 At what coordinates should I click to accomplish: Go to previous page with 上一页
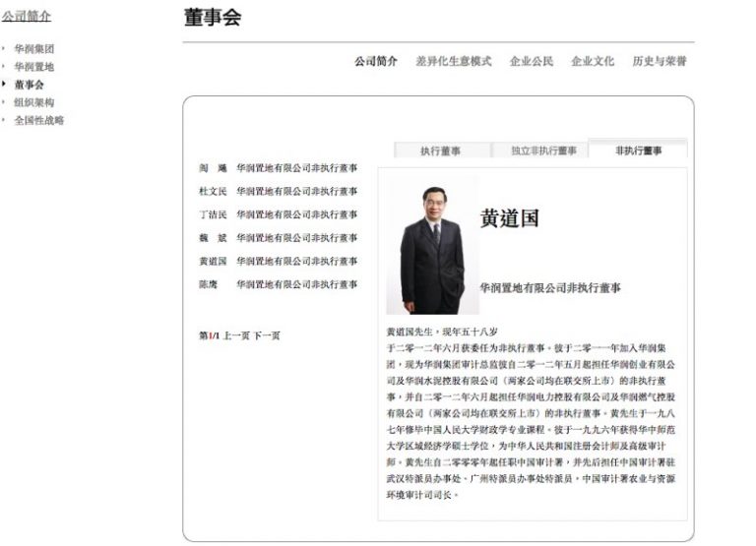click(x=236, y=335)
